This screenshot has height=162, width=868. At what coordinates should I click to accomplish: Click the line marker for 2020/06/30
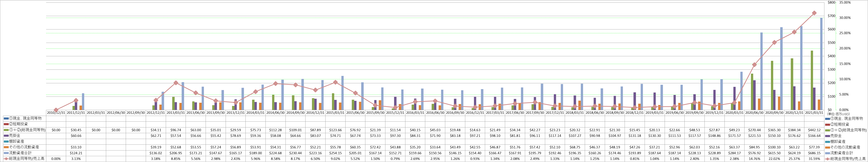click(x=754, y=65)
